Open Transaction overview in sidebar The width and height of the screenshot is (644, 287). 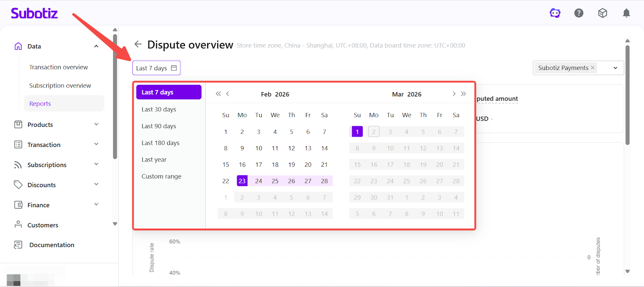pos(58,67)
